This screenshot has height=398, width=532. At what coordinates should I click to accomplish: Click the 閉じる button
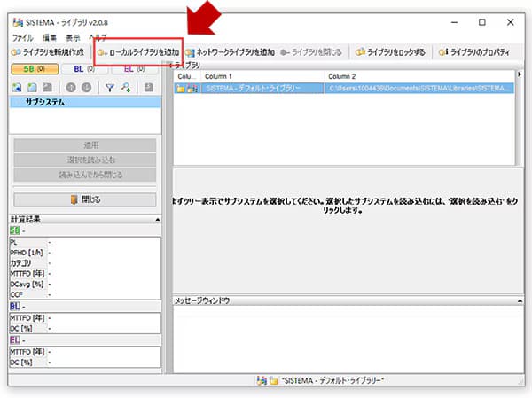click(x=85, y=199)
